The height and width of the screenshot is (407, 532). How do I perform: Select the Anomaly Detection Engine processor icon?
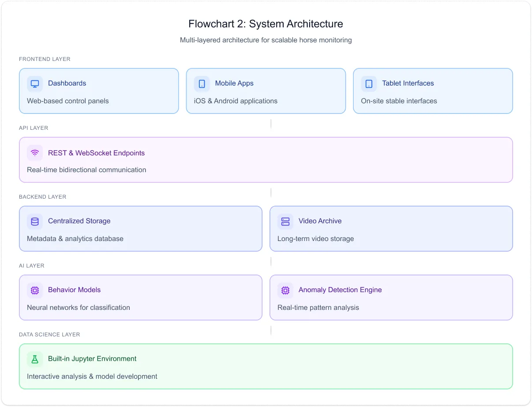pyautogui.click(x=285, y=290)
